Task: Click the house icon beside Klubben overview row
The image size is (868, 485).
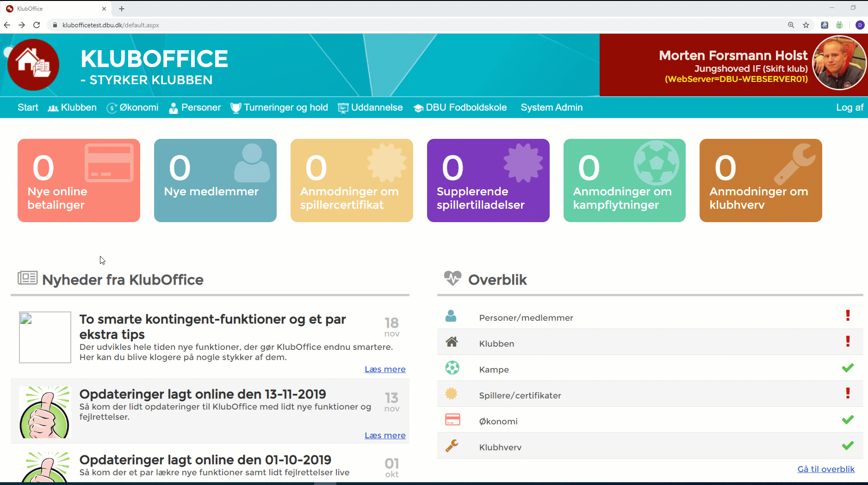Action: pyautogui.click(x=452, y=342)
